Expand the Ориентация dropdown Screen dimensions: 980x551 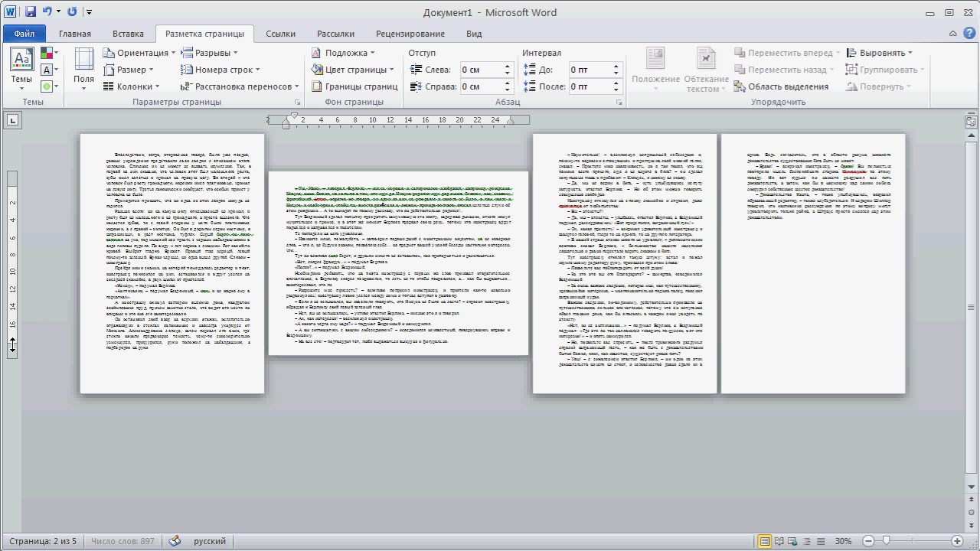[x=138, y=53]
